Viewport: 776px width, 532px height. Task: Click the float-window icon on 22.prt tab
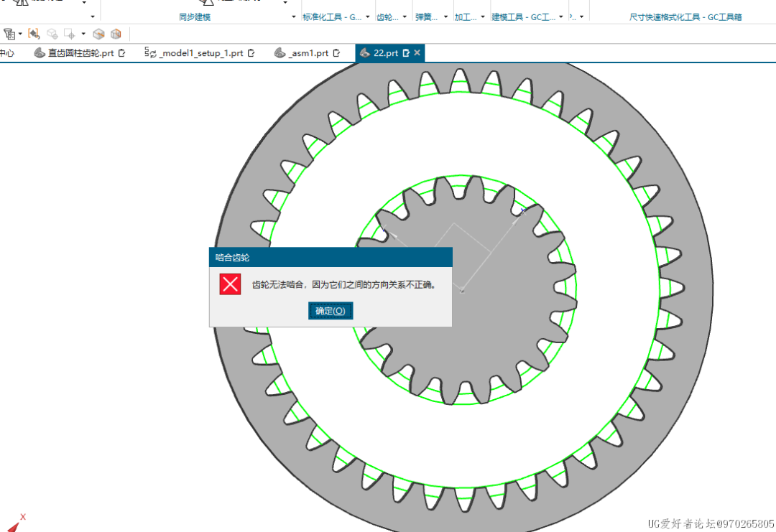pyautogui.click(x=406, y=53)
